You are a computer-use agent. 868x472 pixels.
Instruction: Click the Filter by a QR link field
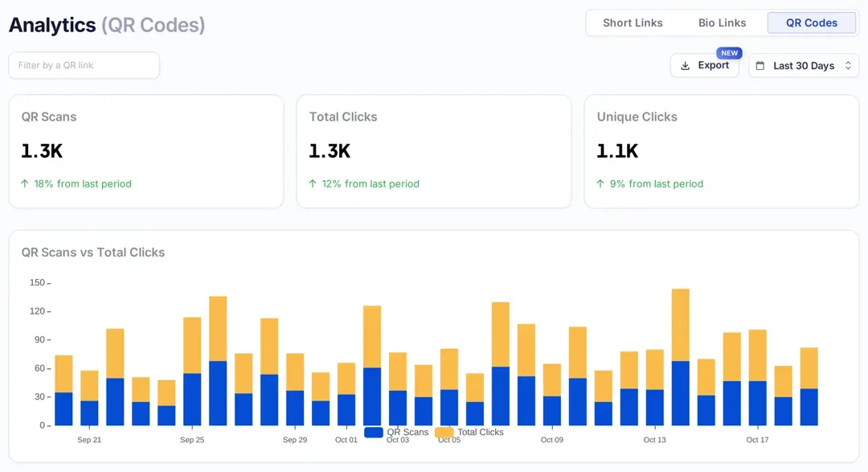pos(84,65)
